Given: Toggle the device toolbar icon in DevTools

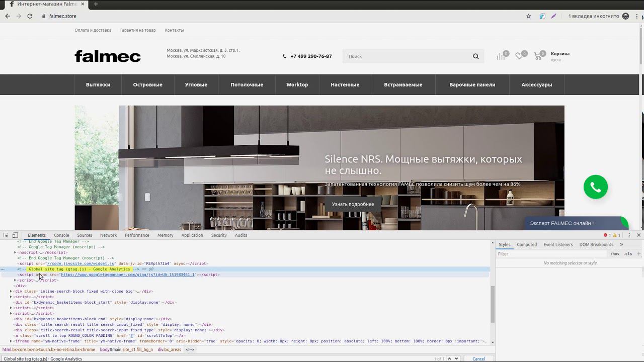Looking at the screenshot, I should 15,235.
